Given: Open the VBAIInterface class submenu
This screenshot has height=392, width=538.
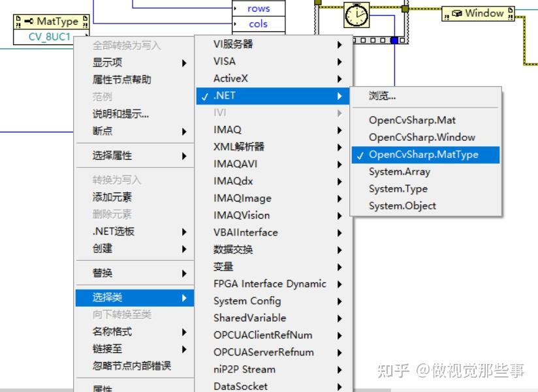Looking at the screenshot, I should coord(274,233).
